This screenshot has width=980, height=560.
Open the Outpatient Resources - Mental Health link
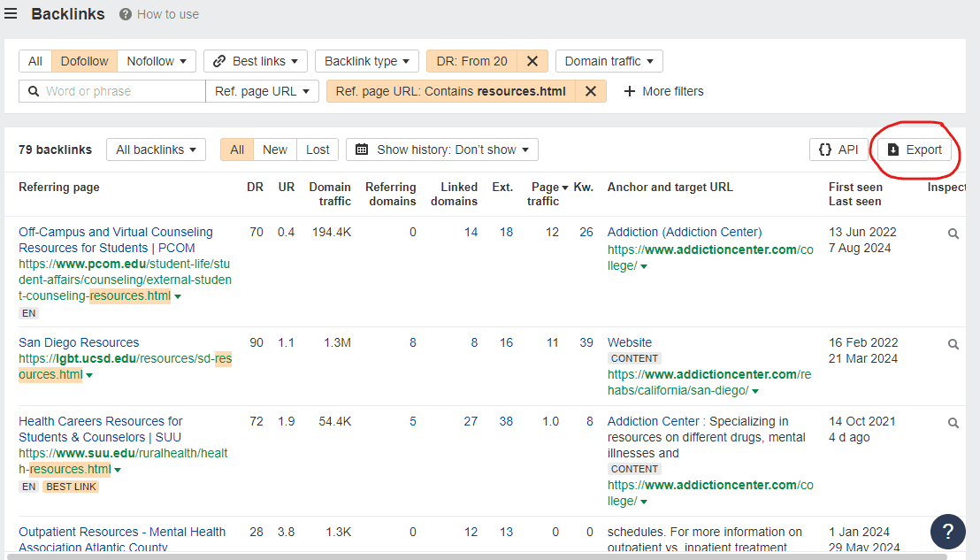pos(122,540)
